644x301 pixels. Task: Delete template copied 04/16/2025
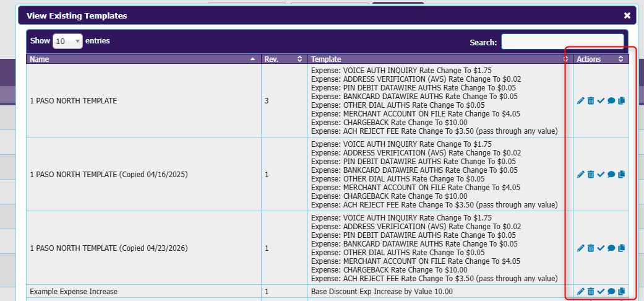click(x=591, y=175)
